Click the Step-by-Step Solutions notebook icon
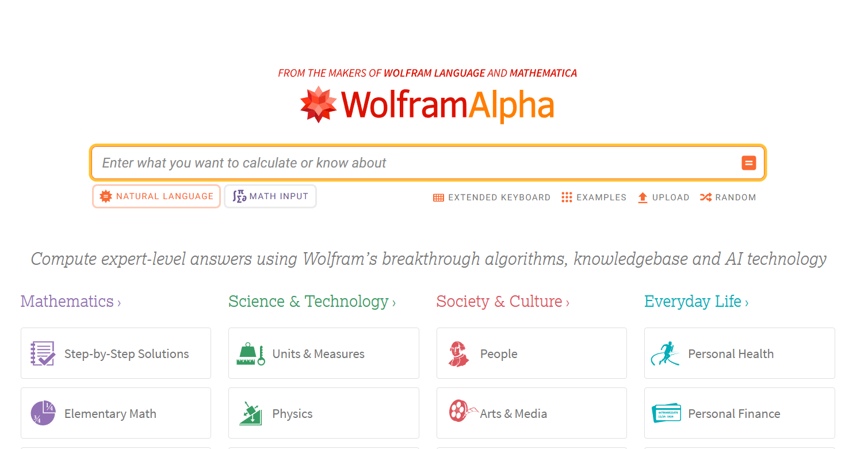 tap(43, 353)
